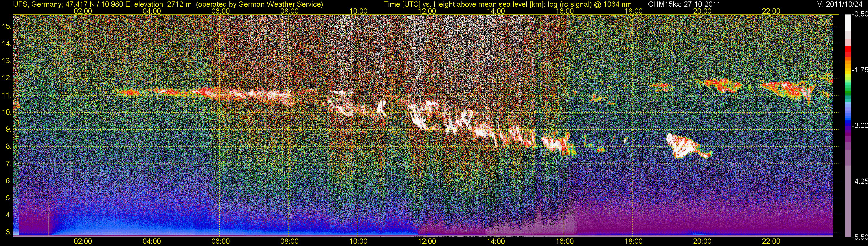Select the 06:00 label on the top time axis
This screenshot has height=246, width=868.
pos(220,11)
